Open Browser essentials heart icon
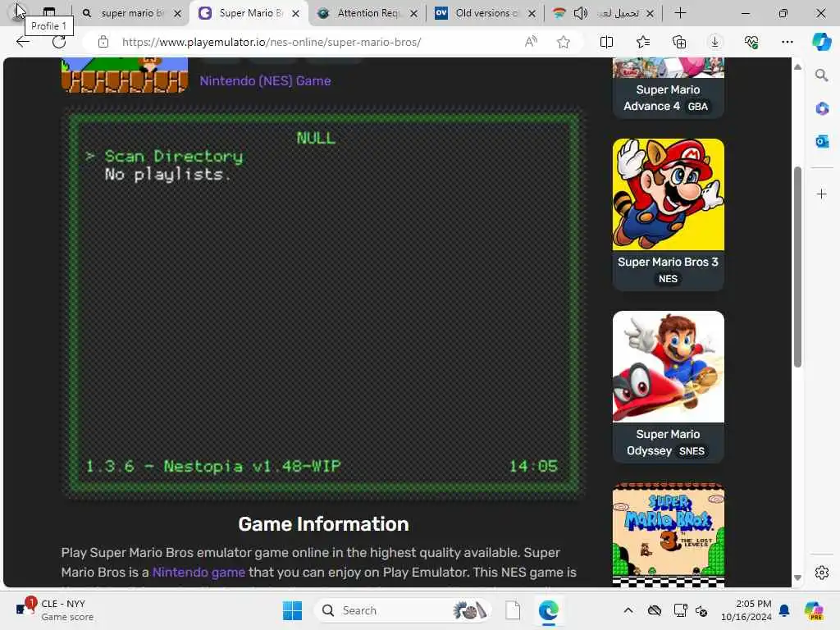Viewport: 840px width, 630px height. pyautogui.click(x=751, y=42)
